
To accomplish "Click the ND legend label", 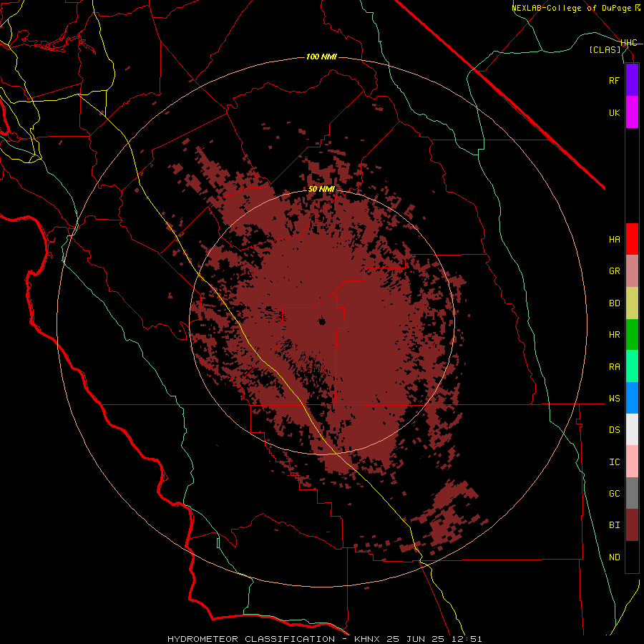I will [x=614, y=557].
